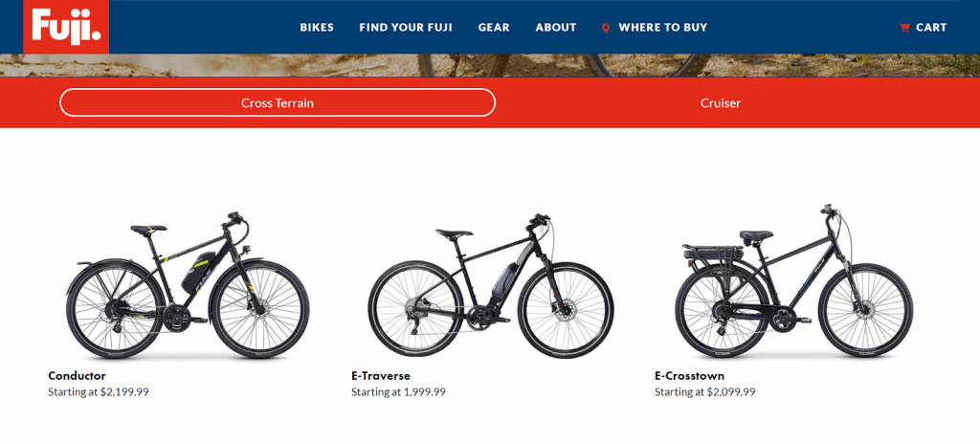This screenshot has width=980, height=444.
Task: Click the shopping cart icon
Action: (903, 28)
